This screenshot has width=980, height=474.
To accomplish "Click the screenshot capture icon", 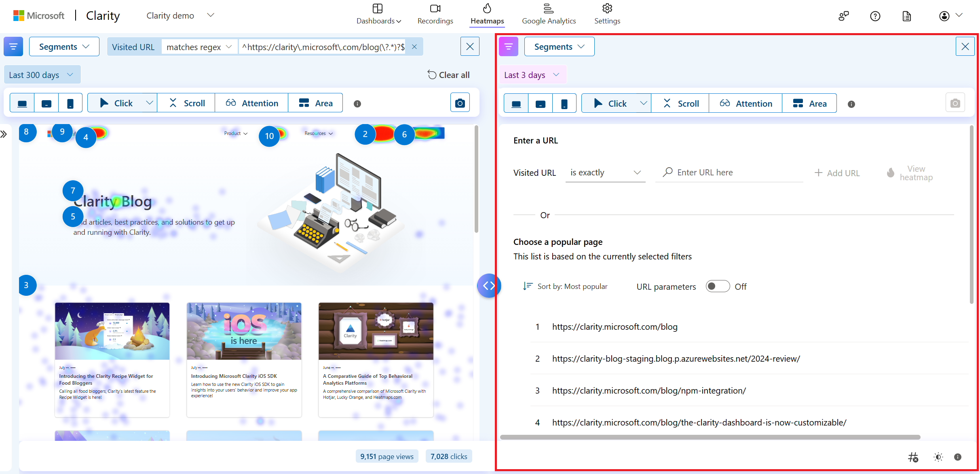I will pyautogui.click(x=460, y=103).
